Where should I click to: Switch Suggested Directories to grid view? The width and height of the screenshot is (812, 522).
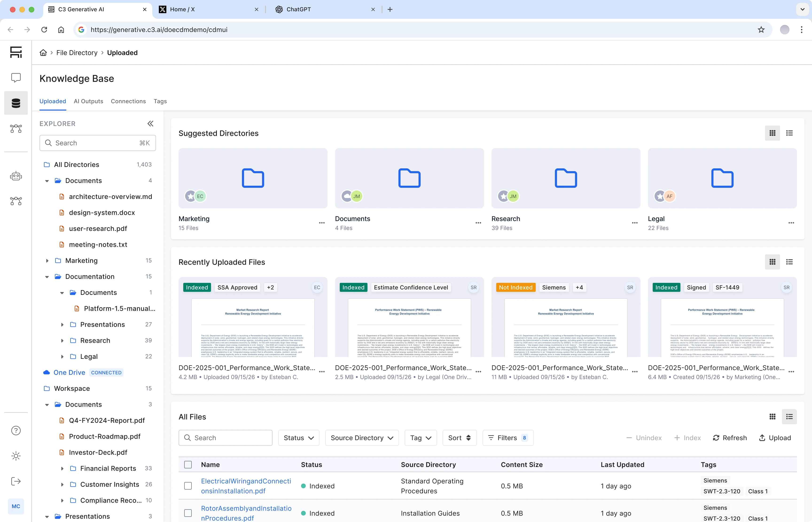[772, 133]
